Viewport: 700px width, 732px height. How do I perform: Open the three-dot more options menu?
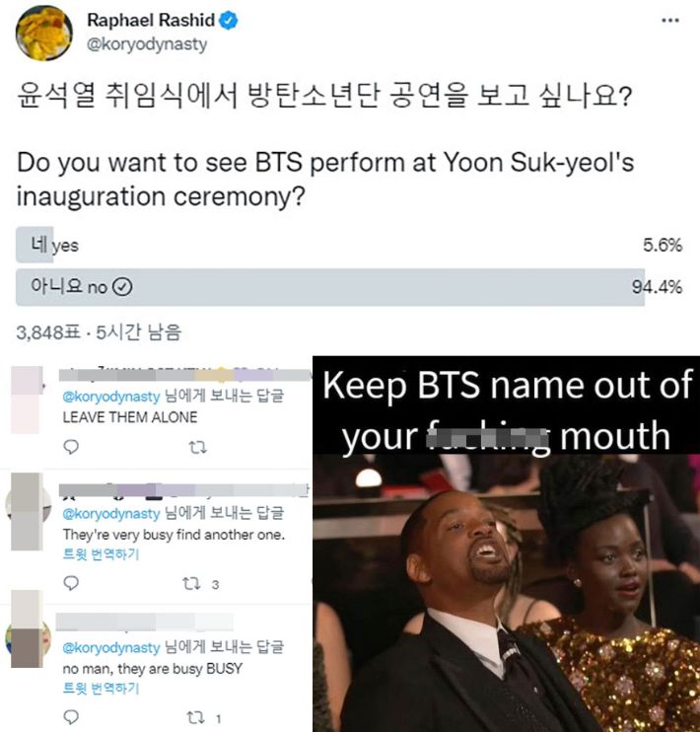[x=670, y=20]
